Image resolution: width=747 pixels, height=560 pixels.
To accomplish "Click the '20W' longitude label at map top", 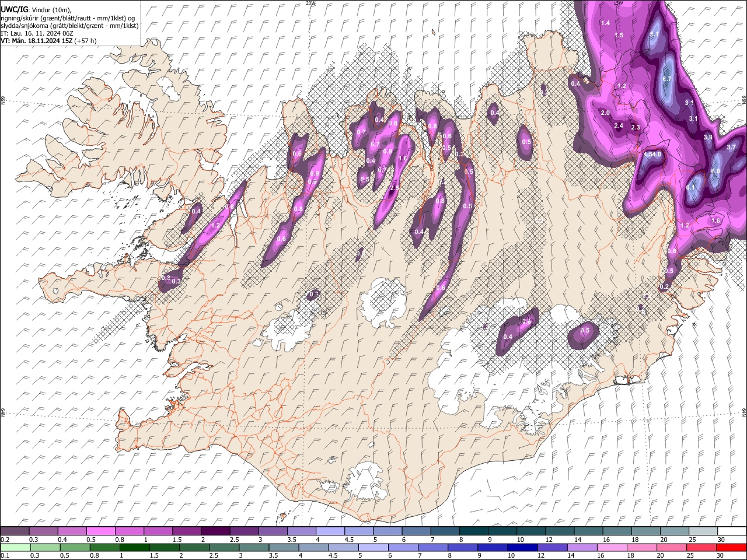I will 310,3.
